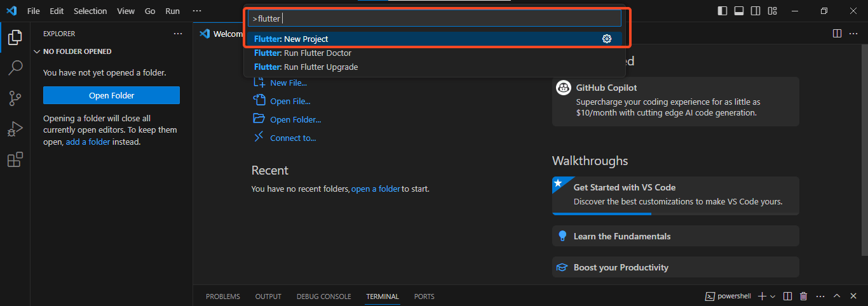Split the terminal pane
Screen dimensions: 868x306
[x=787, y=296]
